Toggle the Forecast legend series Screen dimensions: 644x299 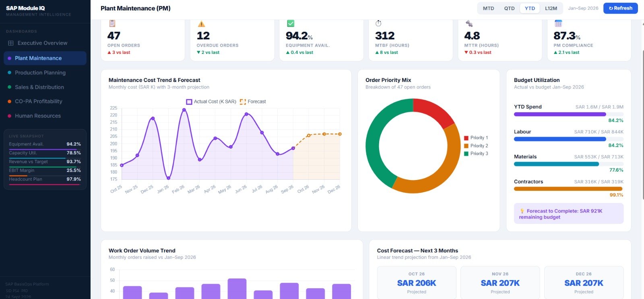pyautogui.click(x=253, y=102)
